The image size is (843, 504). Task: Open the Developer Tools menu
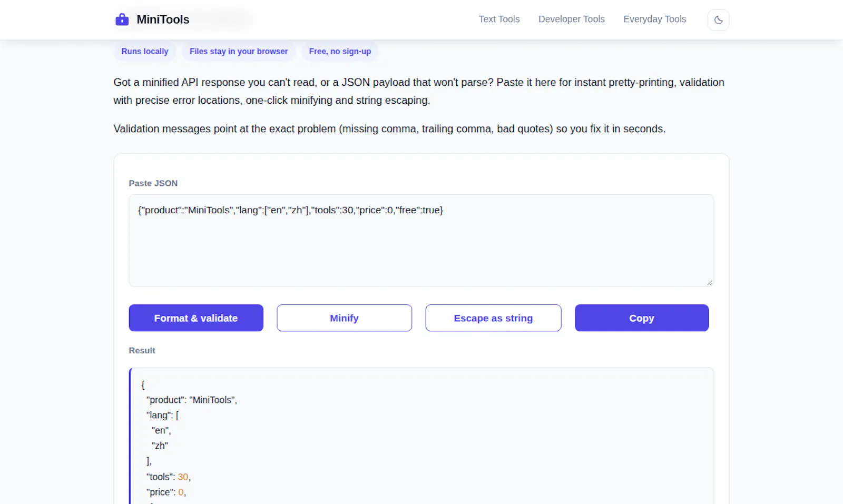point(571,19)
